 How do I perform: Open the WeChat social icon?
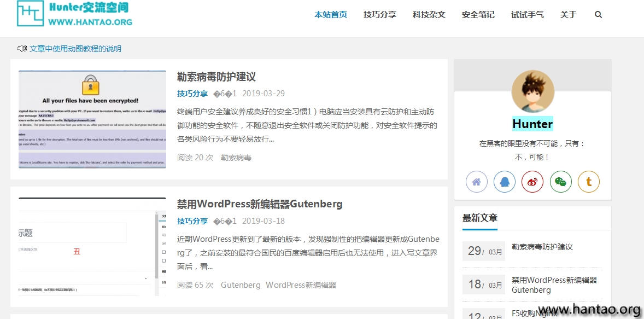tap(560, 182)
